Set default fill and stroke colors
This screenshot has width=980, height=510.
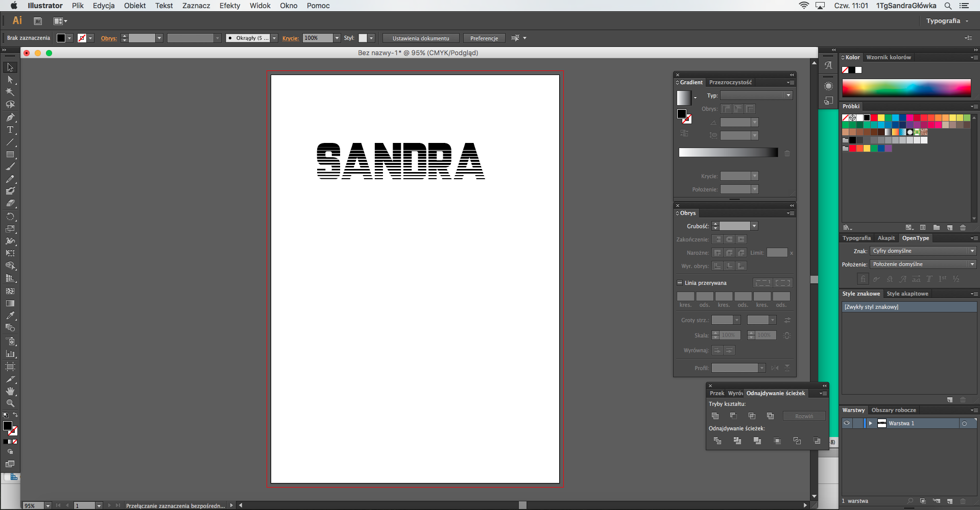(x=6, y=415)
